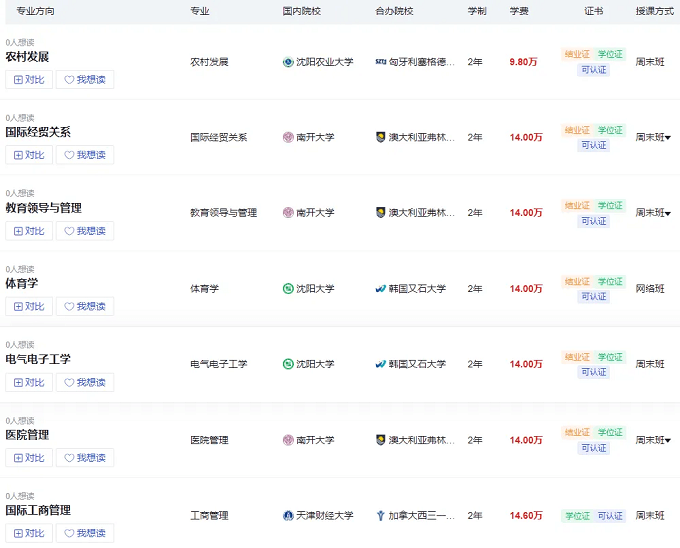
Task: Open the 国际工商管理 program title
Action: coord(38,510)
